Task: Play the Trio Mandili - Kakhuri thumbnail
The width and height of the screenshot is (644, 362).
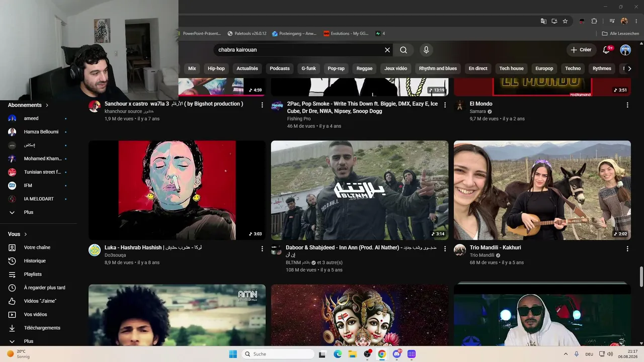Action: coord(542,190)
